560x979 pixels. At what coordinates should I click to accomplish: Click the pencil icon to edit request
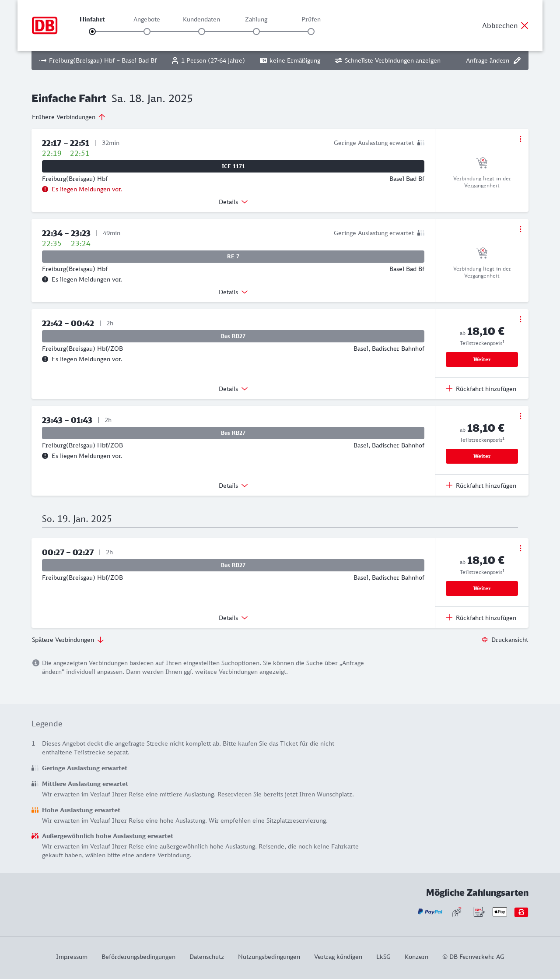click(517, 60)
